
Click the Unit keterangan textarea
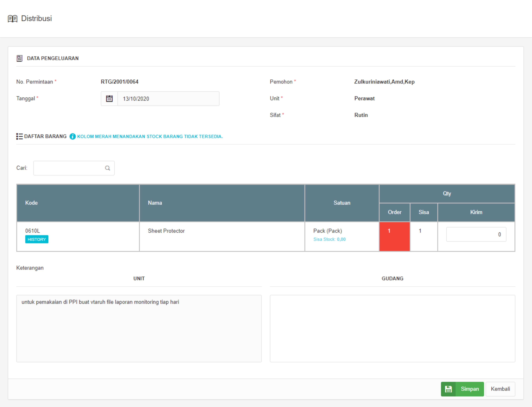pos(139,328)
